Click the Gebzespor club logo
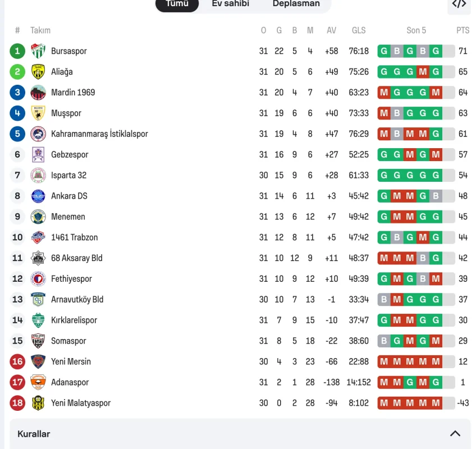 pyautogui.click(x=38, y=154)
